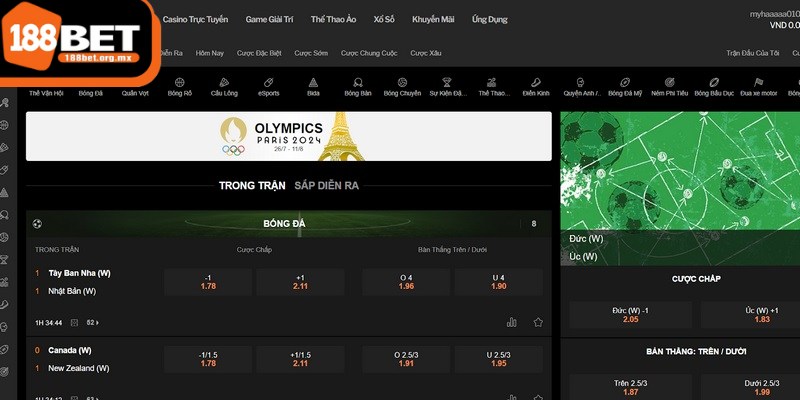Switch to the Trong Trận live tab
800x400 pixels.
tap(251, 185)
